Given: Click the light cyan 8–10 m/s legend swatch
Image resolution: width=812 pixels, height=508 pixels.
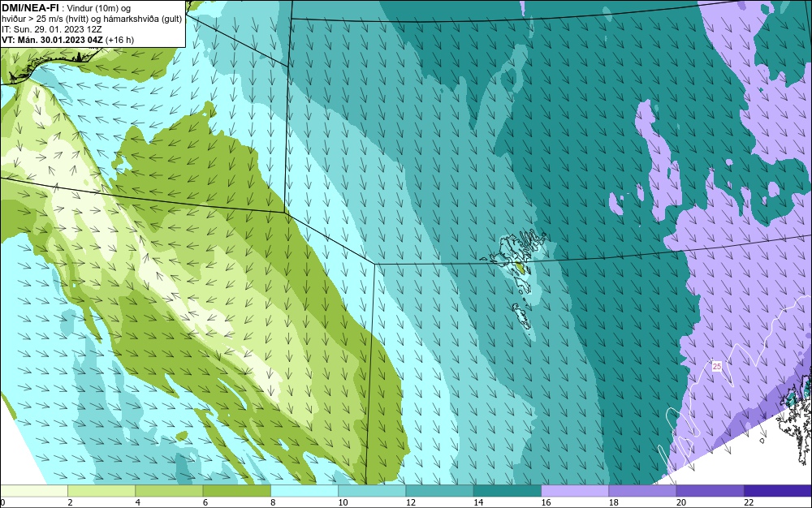Looking at the screenshot, I should tap(304, 491).
